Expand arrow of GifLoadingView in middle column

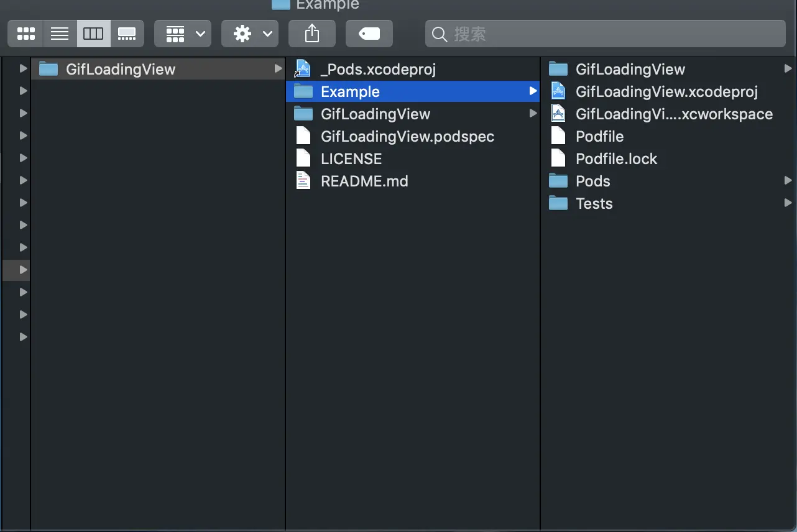pos(533,114)
